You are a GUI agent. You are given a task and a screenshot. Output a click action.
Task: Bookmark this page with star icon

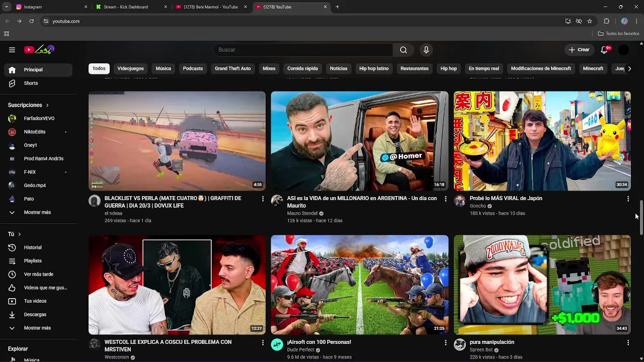(x=590, y=21)
